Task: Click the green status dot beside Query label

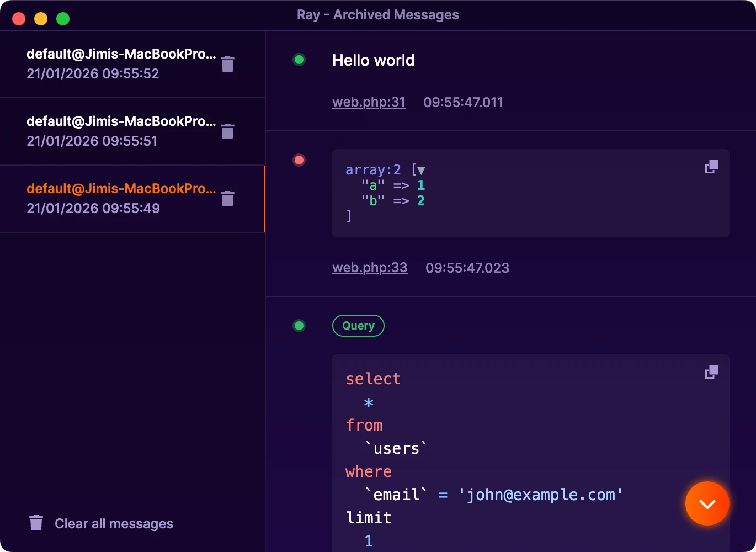Action: coord(299,326)
